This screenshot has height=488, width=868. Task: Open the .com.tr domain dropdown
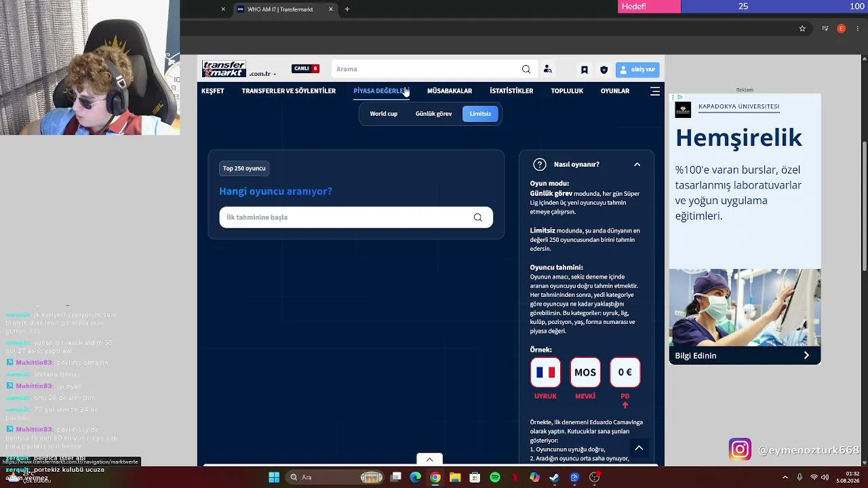(262, 73)
